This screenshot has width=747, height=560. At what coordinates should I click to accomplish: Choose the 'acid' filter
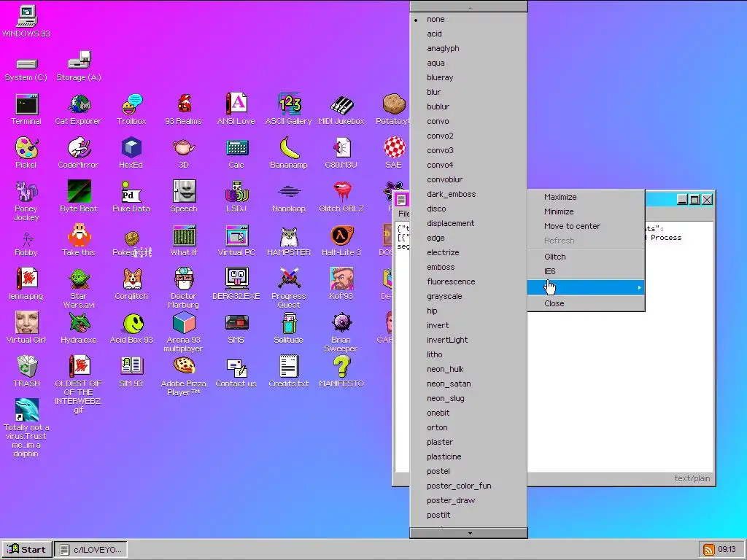point(468,34)
